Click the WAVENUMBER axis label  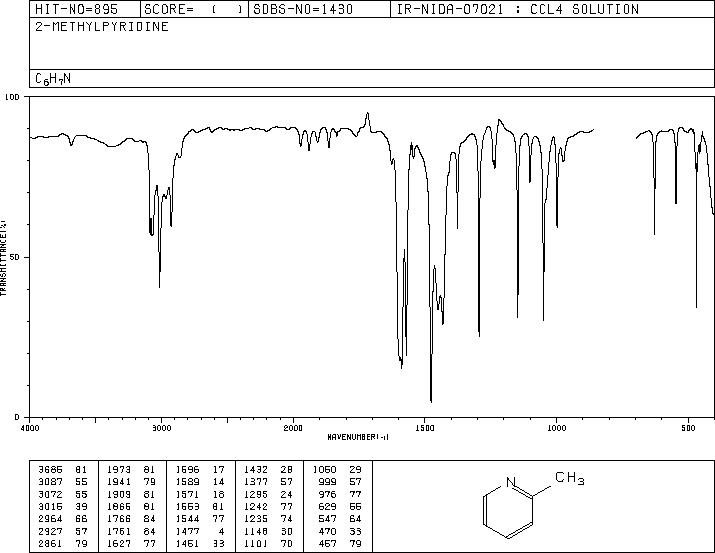pyautogui.click(x=358, y=437)
